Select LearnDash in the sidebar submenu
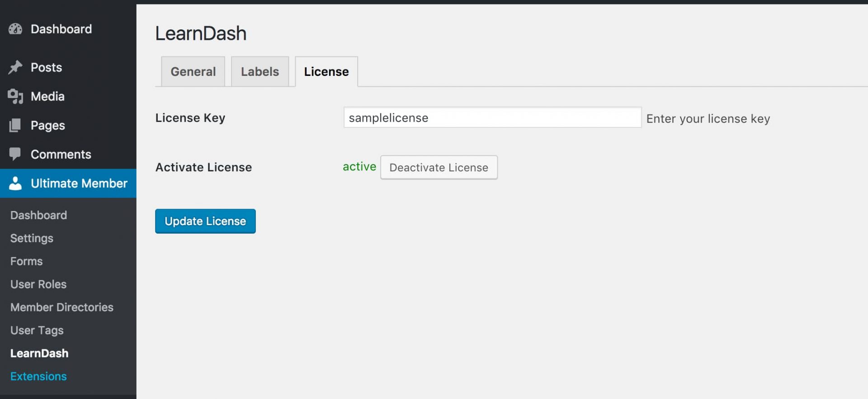 pyautogui.click(x=39, y=353)
